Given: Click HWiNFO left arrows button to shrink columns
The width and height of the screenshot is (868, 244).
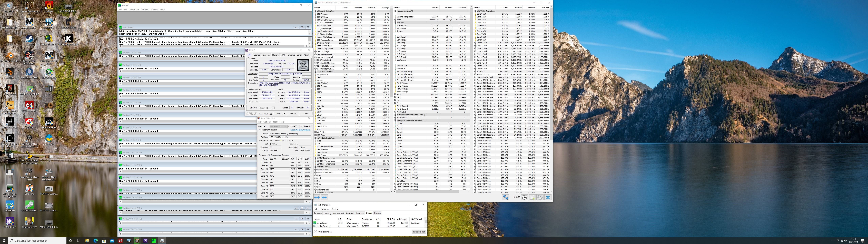Looking at the screenshot, I should click(317, 198).
